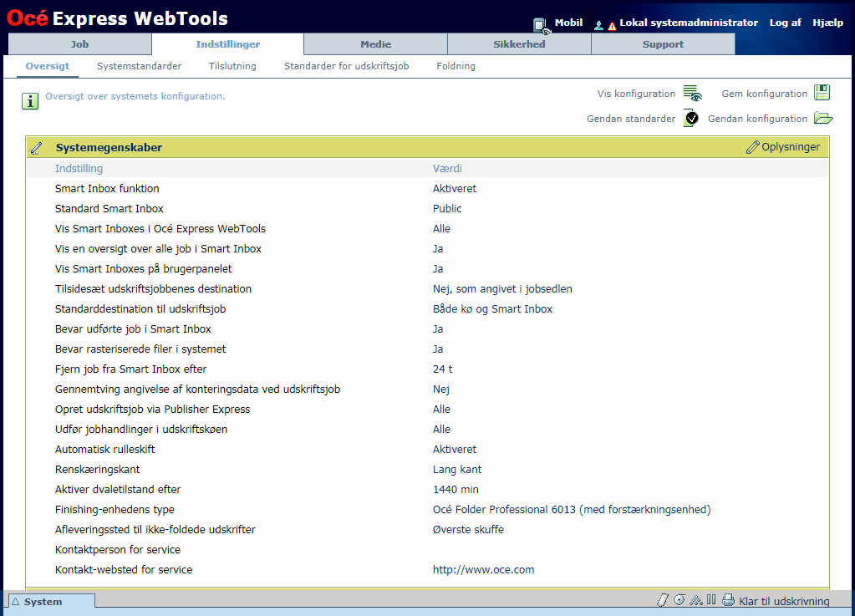Click Bevar rasteriserede filer i systemet
Viewport: 855px width, 616px height.
pos(140,349)
